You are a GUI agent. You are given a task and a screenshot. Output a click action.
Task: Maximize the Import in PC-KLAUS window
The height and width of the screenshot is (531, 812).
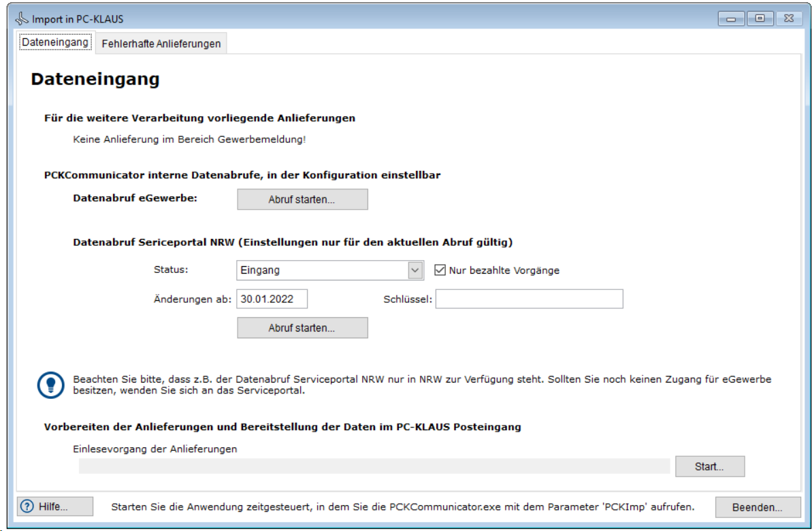[x=759, y=19]
